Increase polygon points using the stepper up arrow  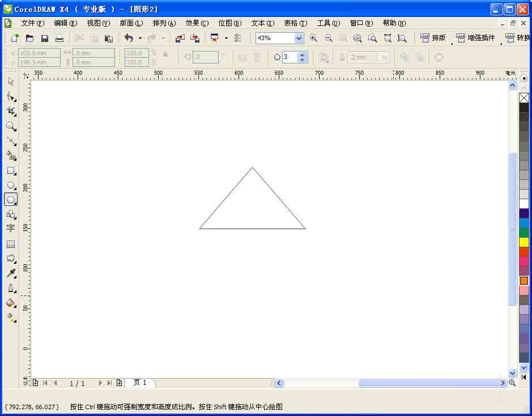pyautogui.click(x=302, y=54)
